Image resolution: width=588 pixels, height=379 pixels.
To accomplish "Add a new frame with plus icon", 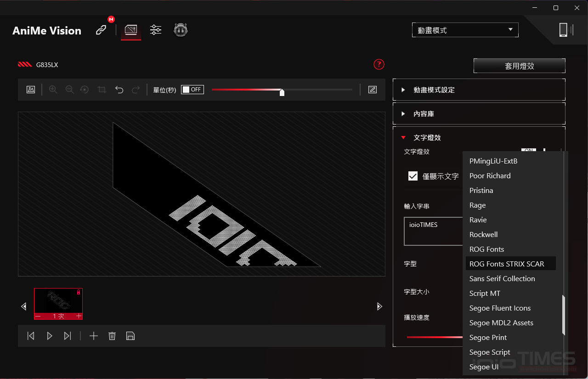I will [94, 336].
